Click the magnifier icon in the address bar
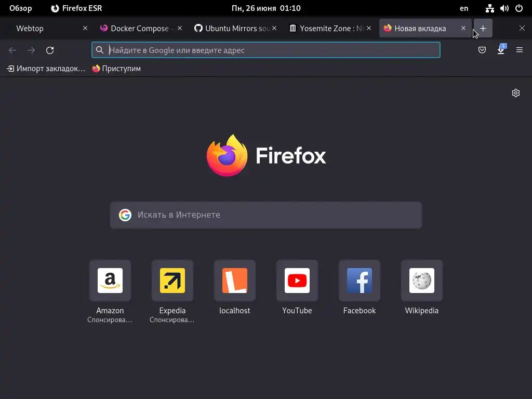The width and height of the screenshot is (532, 399). point(99,50)
